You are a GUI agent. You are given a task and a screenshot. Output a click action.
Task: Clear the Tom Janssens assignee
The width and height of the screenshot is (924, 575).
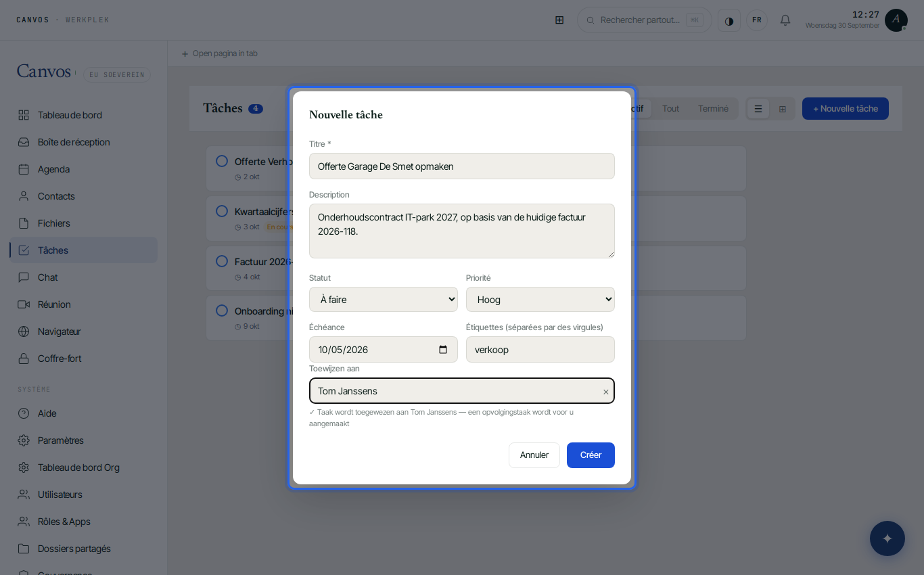pyautogui.click(x=606, y=392)
